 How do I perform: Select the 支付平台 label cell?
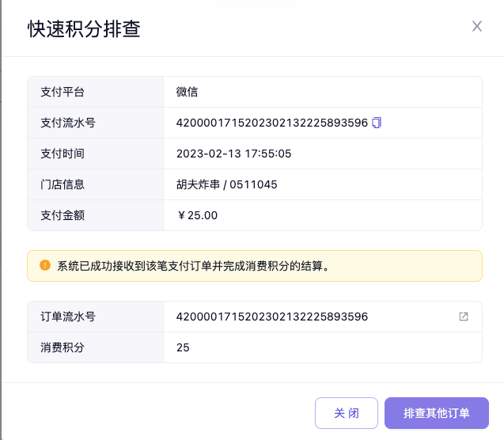[x=63, y=92]
